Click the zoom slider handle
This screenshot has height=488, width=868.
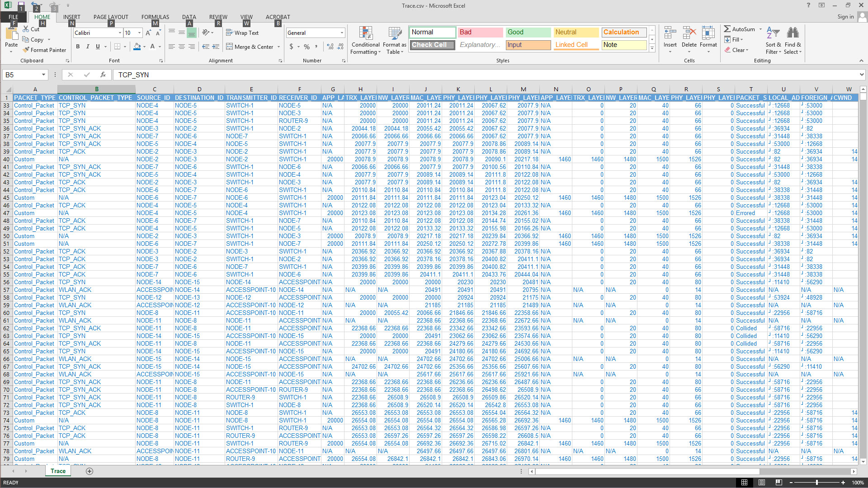click(816, 483)
